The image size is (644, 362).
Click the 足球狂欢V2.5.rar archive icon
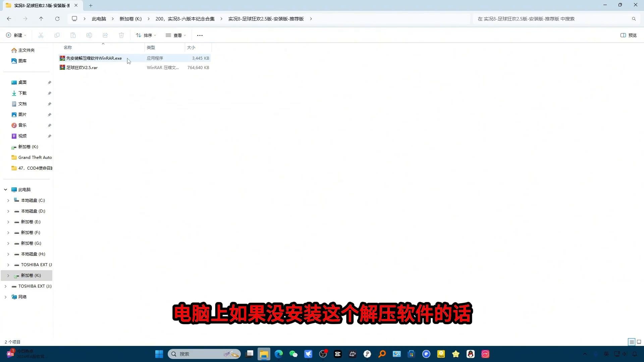(62, 67)
